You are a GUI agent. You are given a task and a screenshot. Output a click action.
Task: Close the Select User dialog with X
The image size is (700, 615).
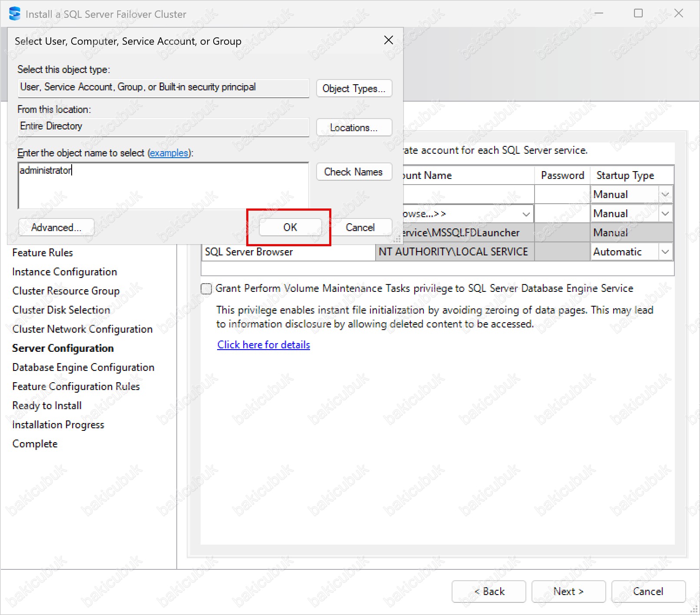point(388,40)
